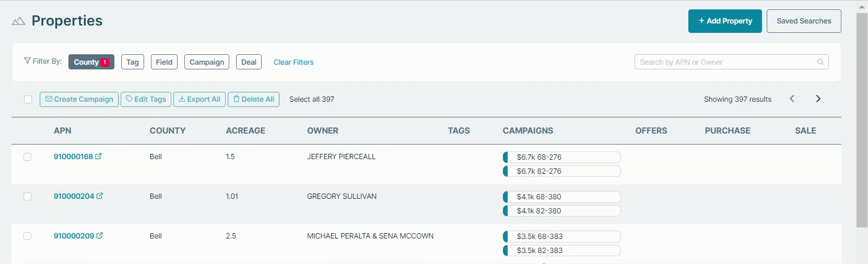Open external link icon for APN 910000204

point(100,196)
